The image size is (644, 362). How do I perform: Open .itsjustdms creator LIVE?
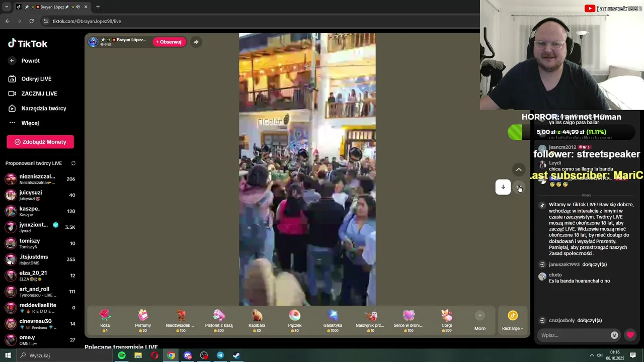pyautogui.click(x=40, y=259)
